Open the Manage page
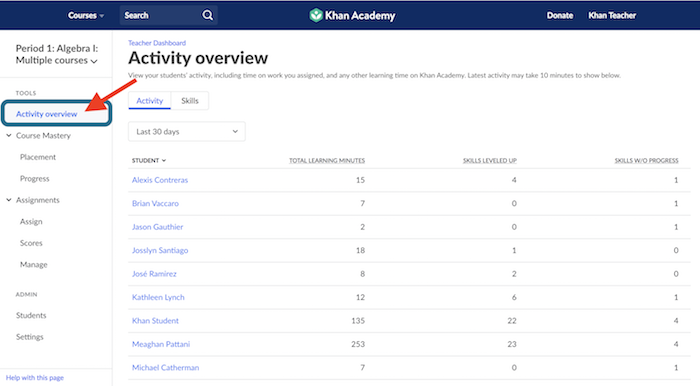This screenshot has width=700, height=386. pos(33,265)
